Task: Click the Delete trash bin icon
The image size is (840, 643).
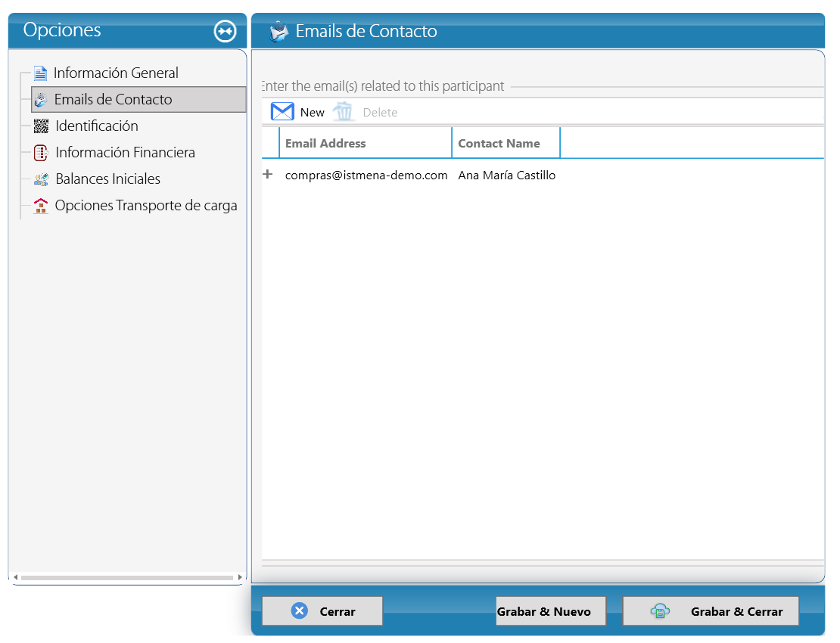Action: click(343, 112)
